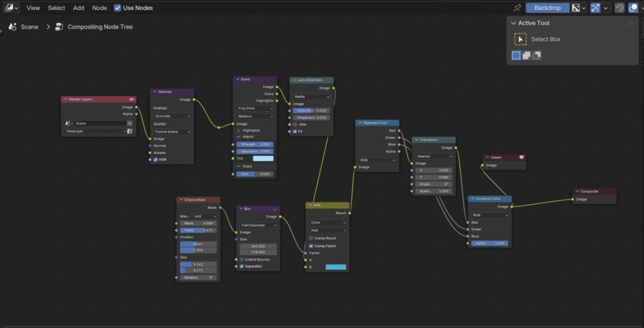
Task: Open the Radial dropdown in Lens Distortion
Action: coord(312,97)
